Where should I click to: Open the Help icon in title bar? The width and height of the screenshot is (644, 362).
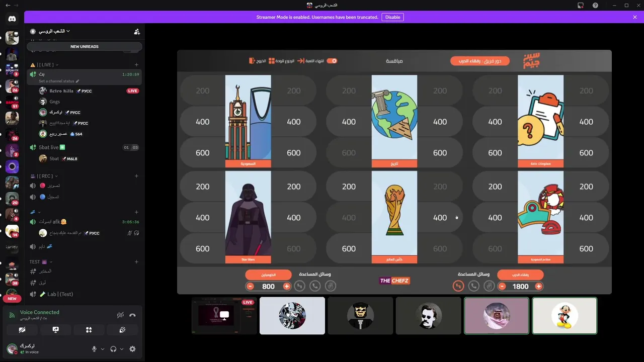point(595,5)
